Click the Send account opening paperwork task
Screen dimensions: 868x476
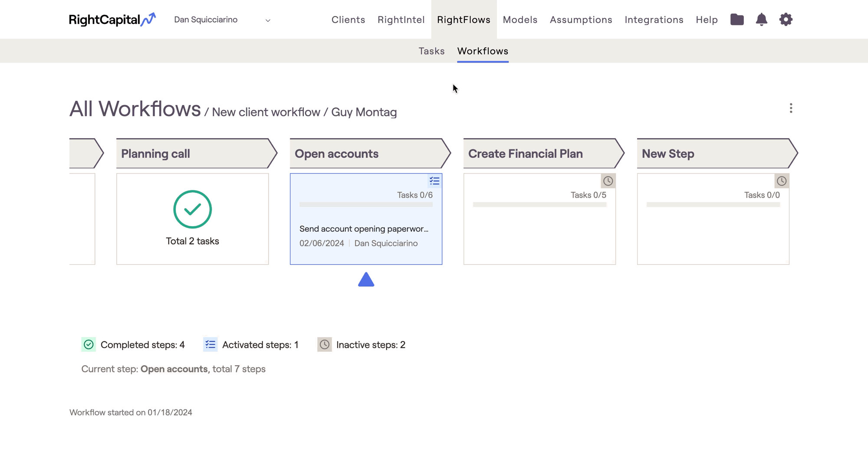click(x=364, y=229)
